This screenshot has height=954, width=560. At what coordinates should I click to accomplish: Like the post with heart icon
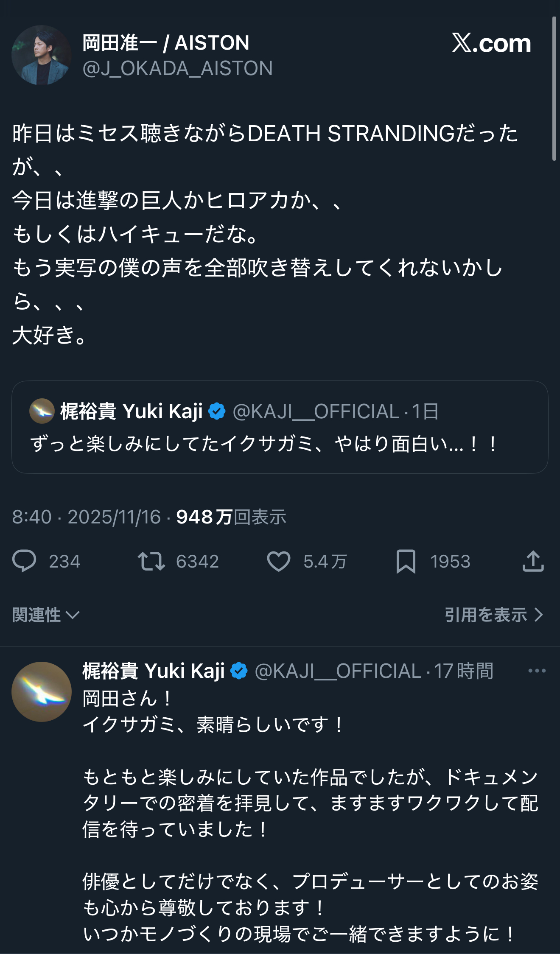pos(278,561)
